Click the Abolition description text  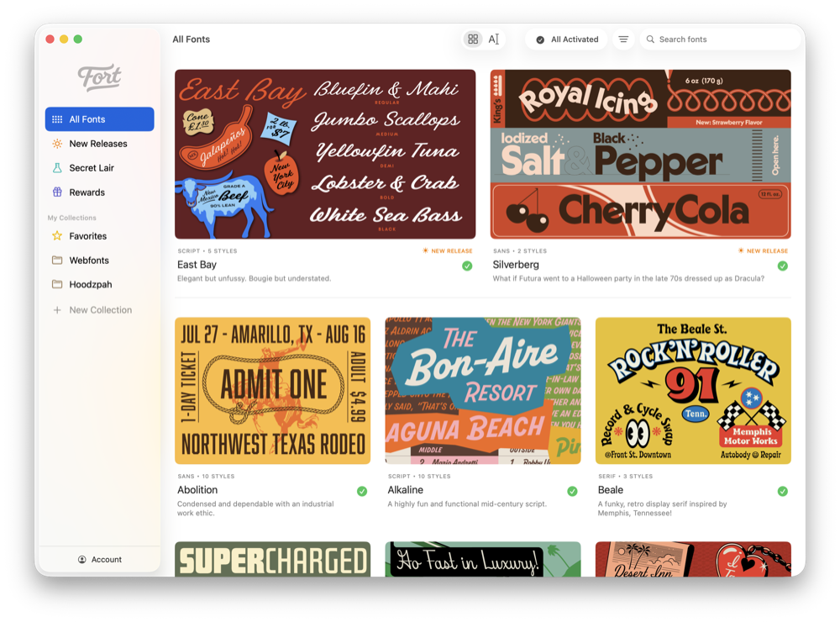point(255,509)
